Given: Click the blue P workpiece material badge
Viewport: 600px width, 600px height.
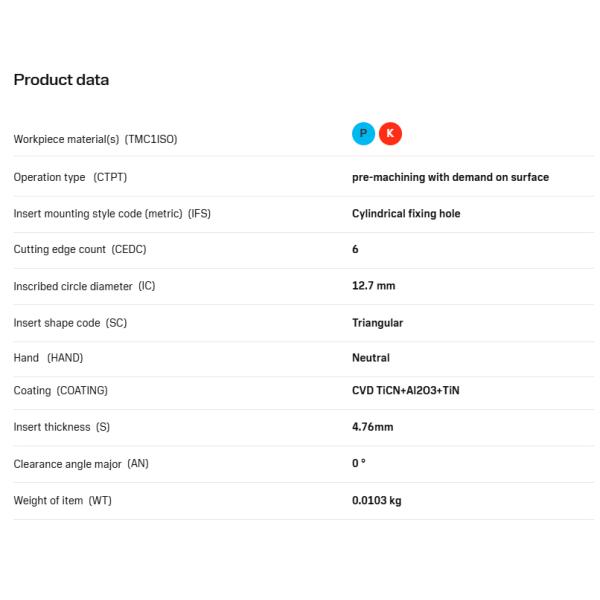Looking at the screenshot, I should pos(363,134).
